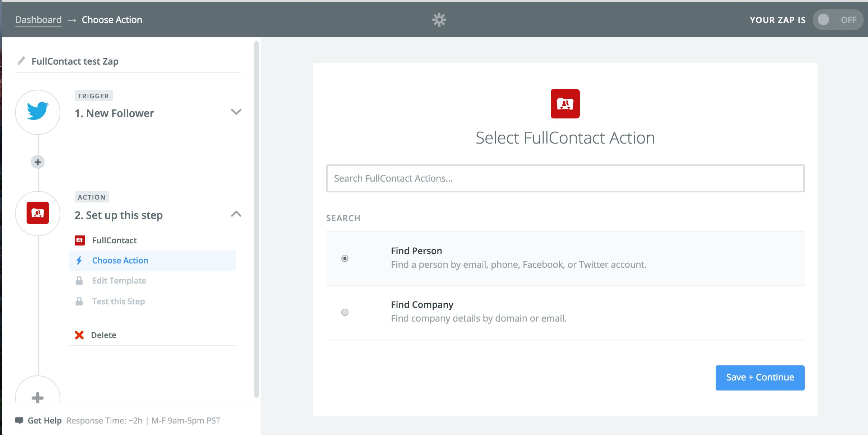Click the lightning bolt Choose Action icon

click(79, 261)
